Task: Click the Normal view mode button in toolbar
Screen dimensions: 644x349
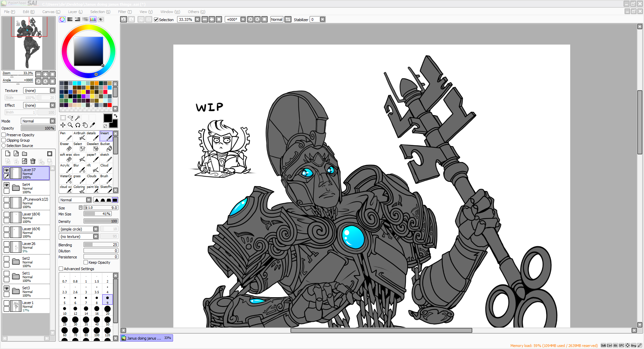Action: (x=277, y=19)
